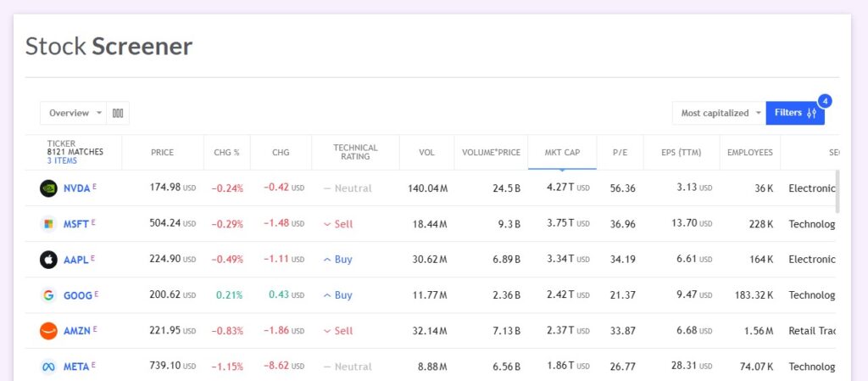Click the TICKER column header
868x381 pixels.
pyautogui.click(x=61, y=143)
